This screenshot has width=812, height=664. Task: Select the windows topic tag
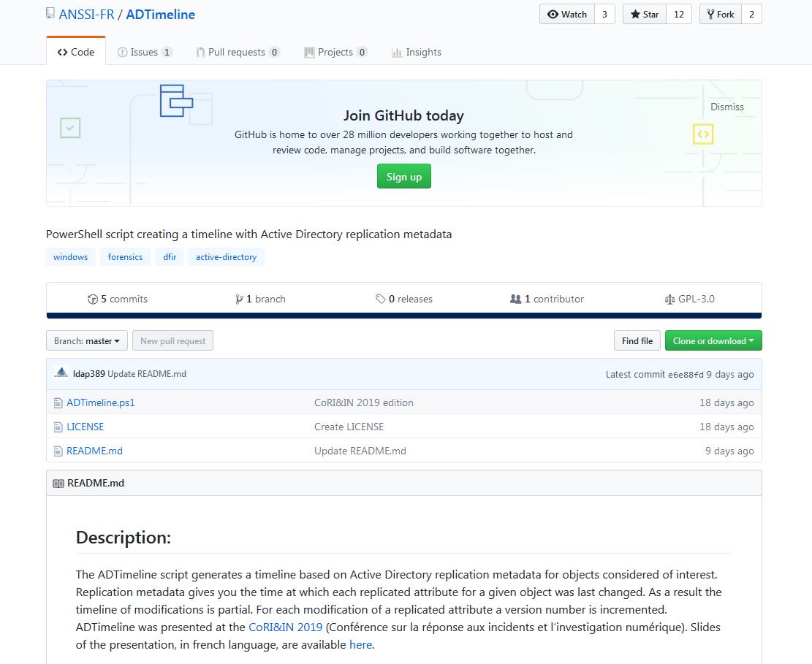click(70, 256)
